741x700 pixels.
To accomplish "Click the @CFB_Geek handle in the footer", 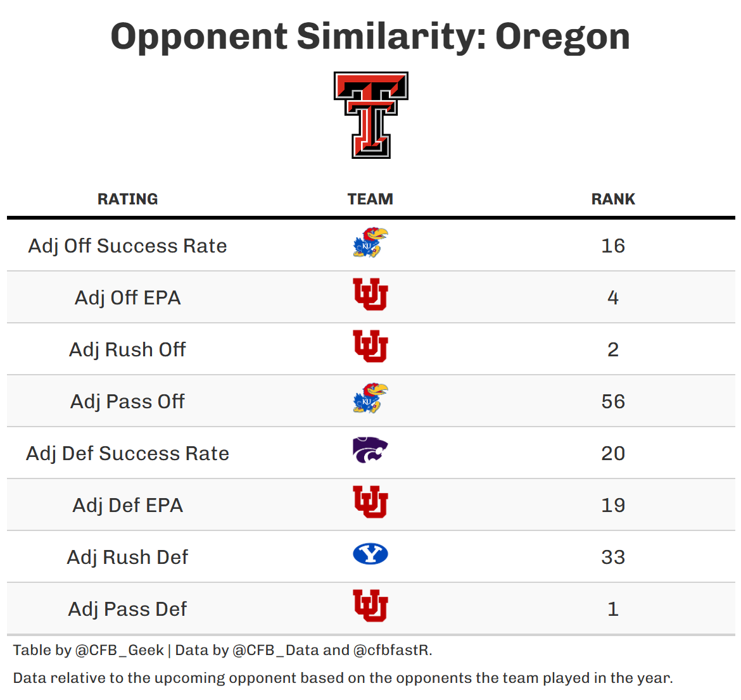I will (119, 650).
